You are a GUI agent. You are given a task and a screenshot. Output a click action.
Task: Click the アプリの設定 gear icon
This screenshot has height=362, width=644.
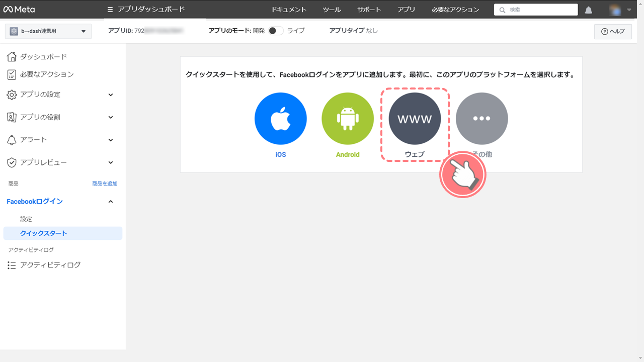coord(12,95)
